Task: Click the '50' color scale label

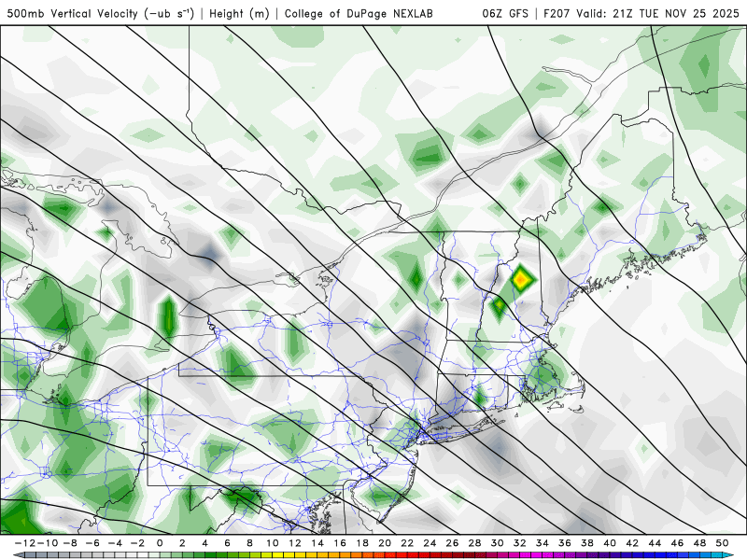Action: click(x=722, y=543)
